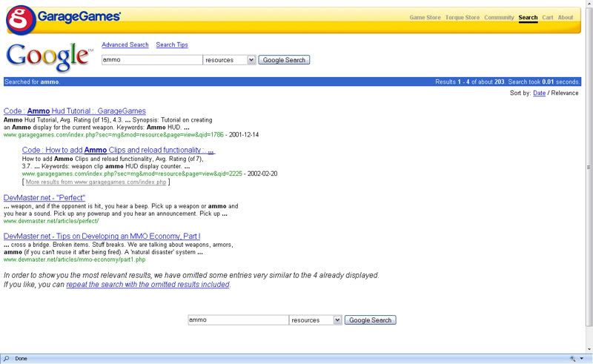Open the Advanced Search link
Viewport: 593px width, 364px height.
[125, 44]
